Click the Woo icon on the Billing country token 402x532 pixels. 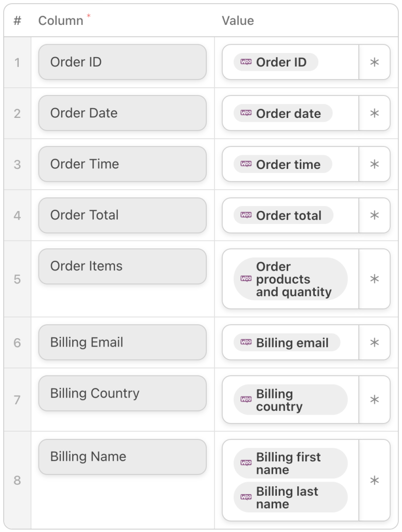pyautogui.click(x=245, y=400)
